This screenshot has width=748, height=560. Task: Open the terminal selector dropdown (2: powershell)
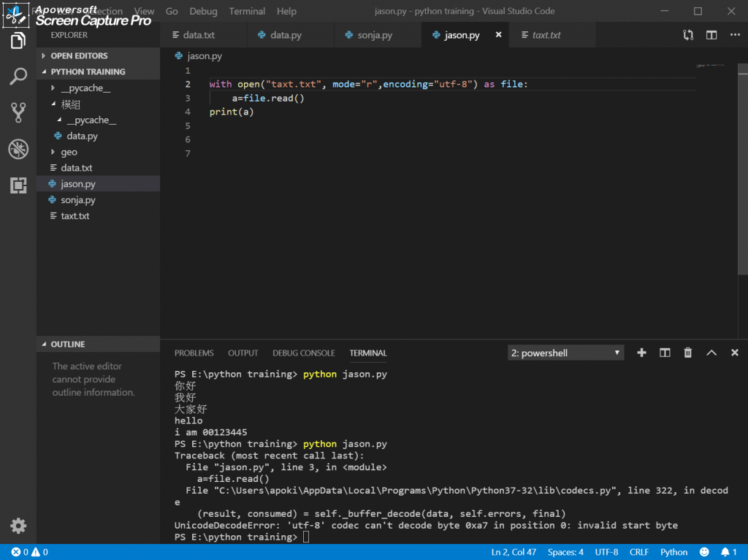(565, 353)
